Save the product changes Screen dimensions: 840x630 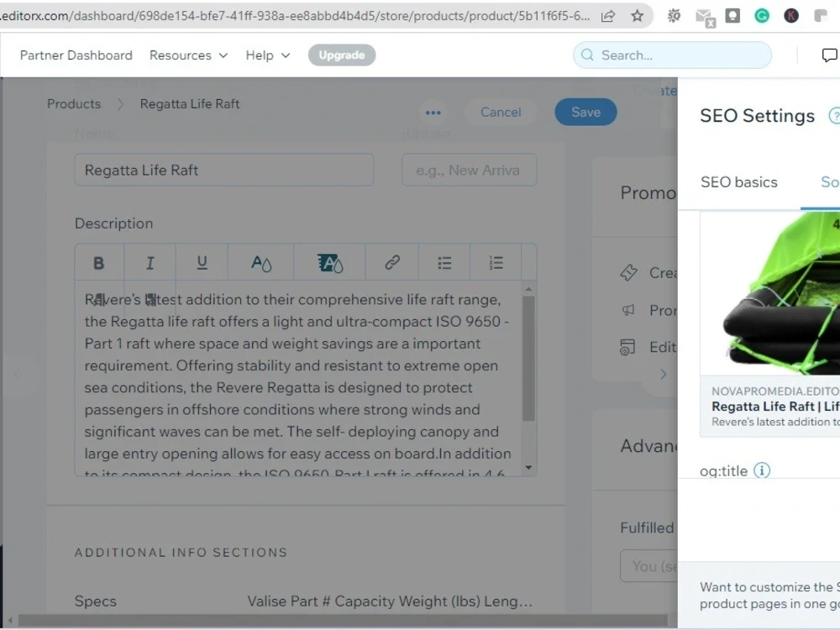[585, 112]
